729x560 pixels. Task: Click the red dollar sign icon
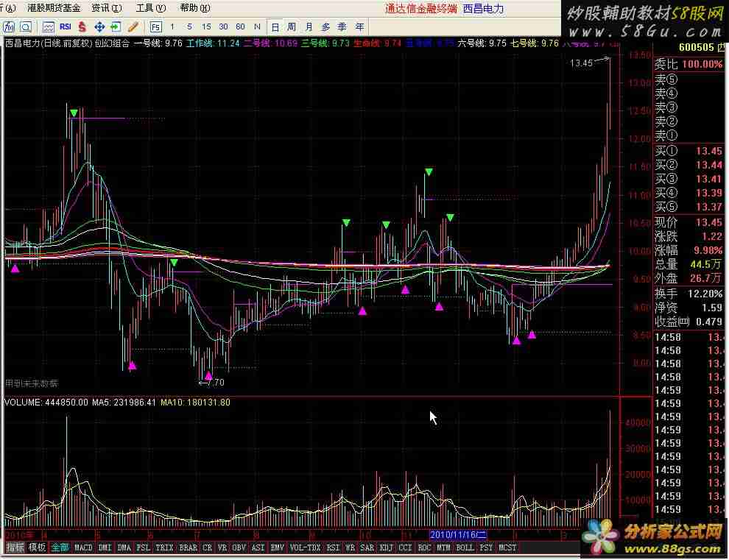[x=82, y=26]
